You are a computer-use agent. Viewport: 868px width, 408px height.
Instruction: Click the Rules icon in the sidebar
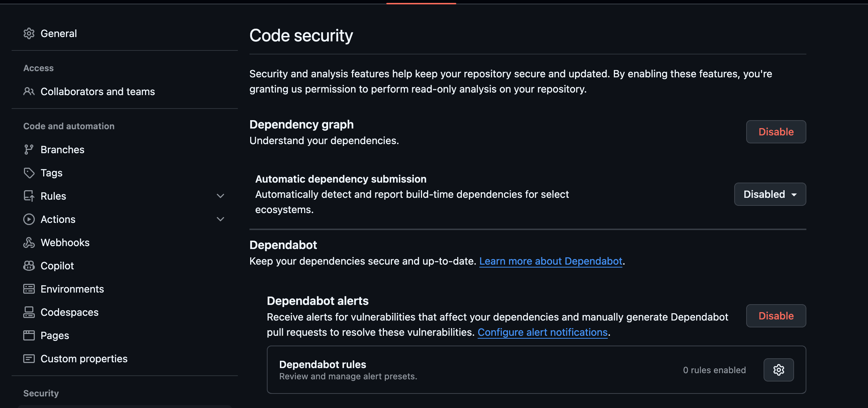point(29,196)
